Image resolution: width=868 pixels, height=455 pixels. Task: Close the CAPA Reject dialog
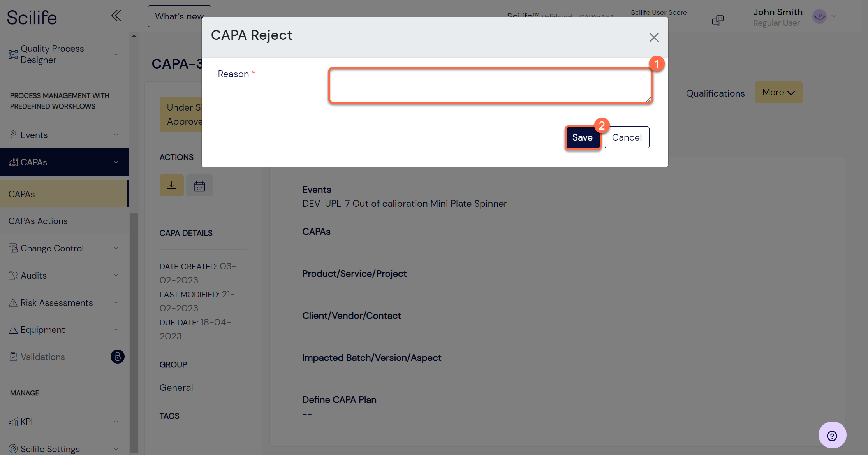(654, 37)
